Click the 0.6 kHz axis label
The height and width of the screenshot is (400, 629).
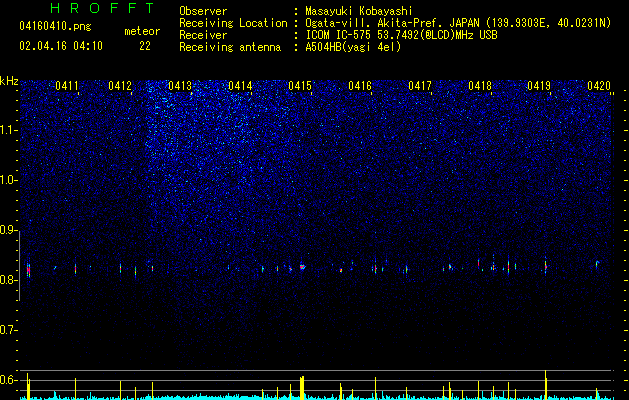[8, 380]
